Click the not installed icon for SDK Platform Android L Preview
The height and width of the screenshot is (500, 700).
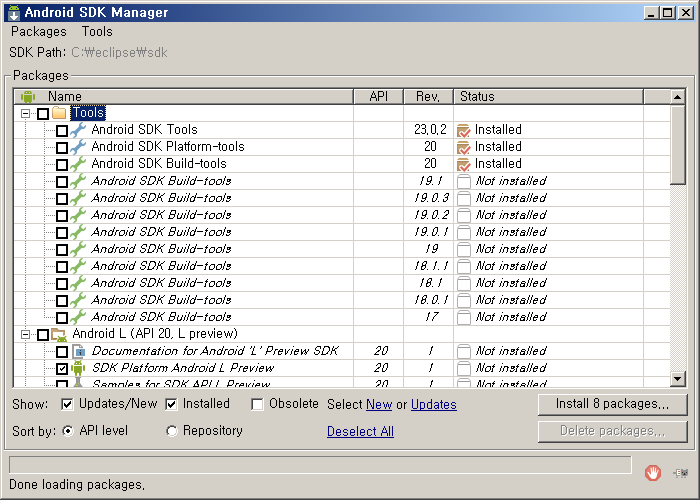pos(464,368)
